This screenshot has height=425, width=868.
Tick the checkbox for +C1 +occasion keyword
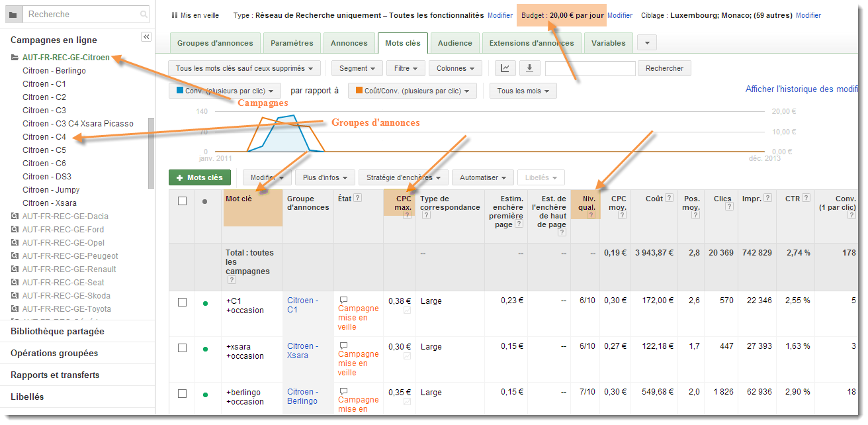click(x=183, y=302)
